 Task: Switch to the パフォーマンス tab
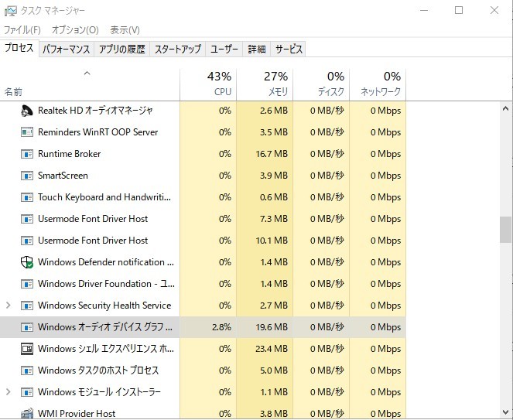[x=67, y=49]
